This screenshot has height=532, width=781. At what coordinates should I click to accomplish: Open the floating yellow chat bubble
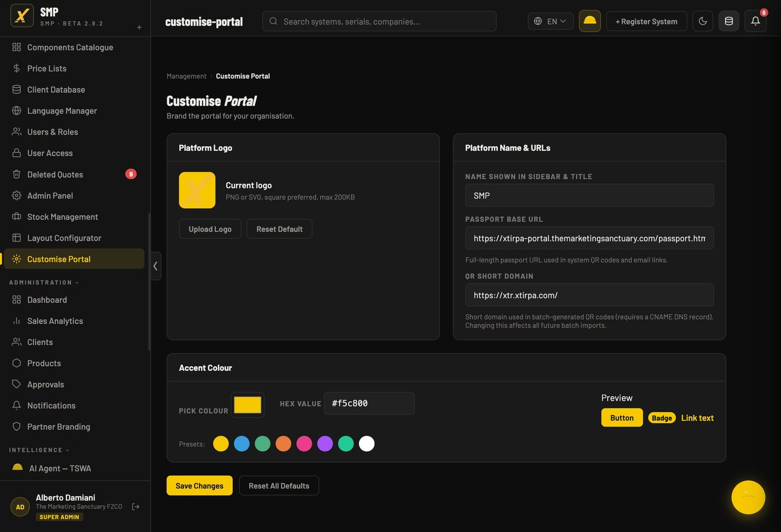748,497
